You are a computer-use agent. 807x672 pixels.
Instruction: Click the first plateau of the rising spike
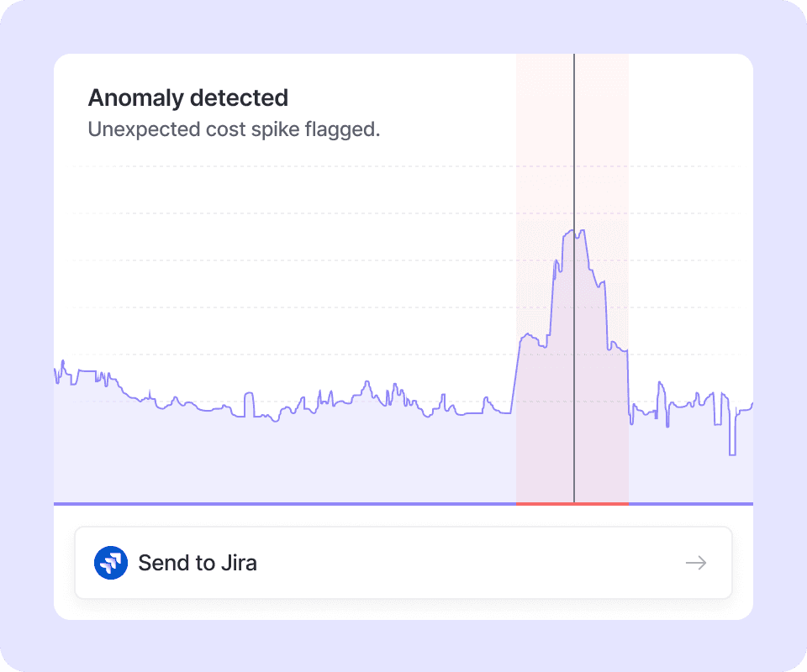(x=530, y=338)
